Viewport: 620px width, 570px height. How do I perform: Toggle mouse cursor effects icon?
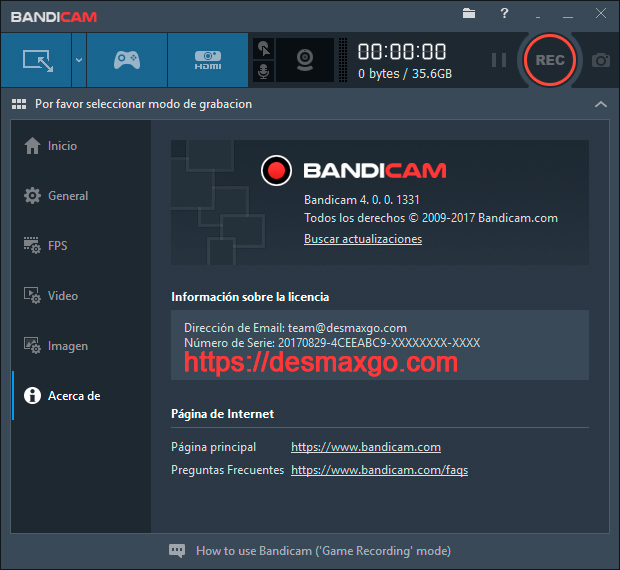coord(263,49)
